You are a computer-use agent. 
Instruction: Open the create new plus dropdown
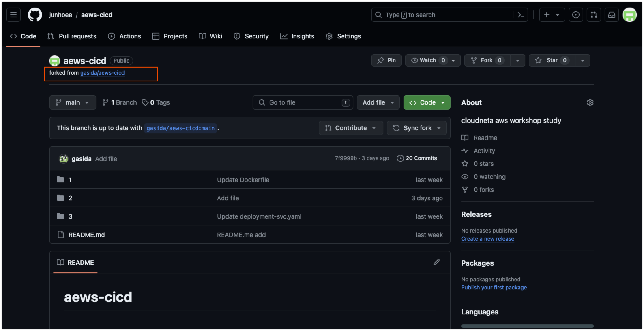(x=552, y=15)
